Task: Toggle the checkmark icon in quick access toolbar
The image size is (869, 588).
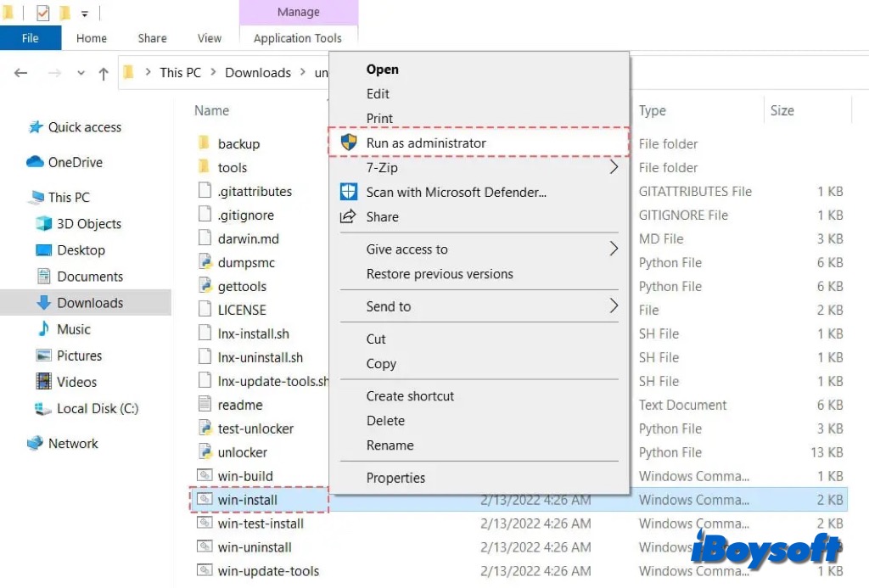Action: coord(42,13)
